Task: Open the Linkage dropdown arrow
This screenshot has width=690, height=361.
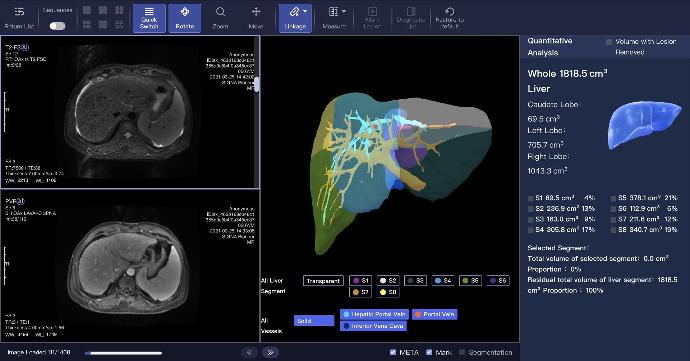Action: pyautogui.click(x=305, y=11)
